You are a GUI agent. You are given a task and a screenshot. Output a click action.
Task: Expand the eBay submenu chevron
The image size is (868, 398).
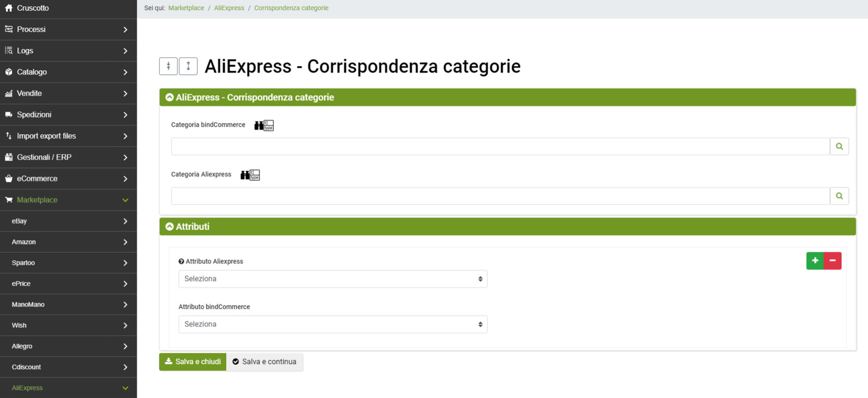[x=125, y=221]
